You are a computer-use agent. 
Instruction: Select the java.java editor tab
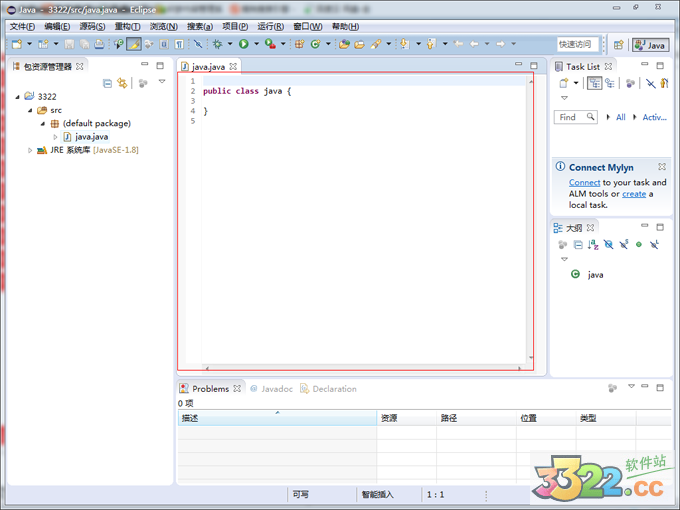[208, 67]
